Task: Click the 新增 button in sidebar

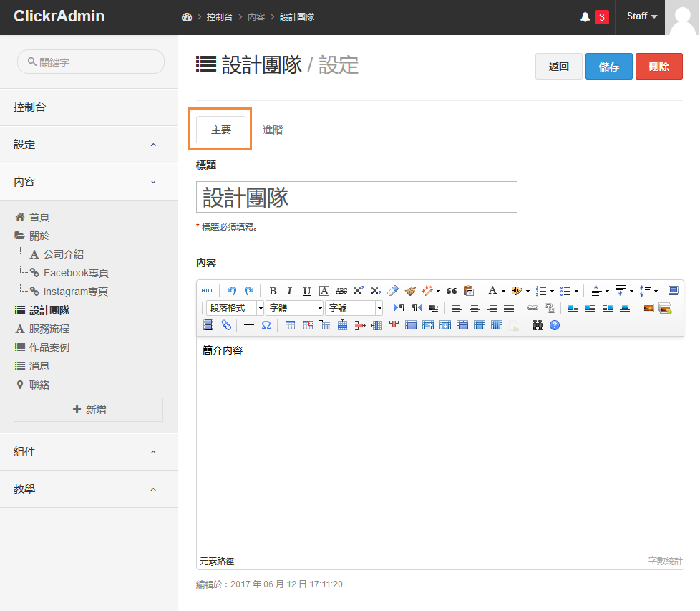Action: tap(88, 410)
